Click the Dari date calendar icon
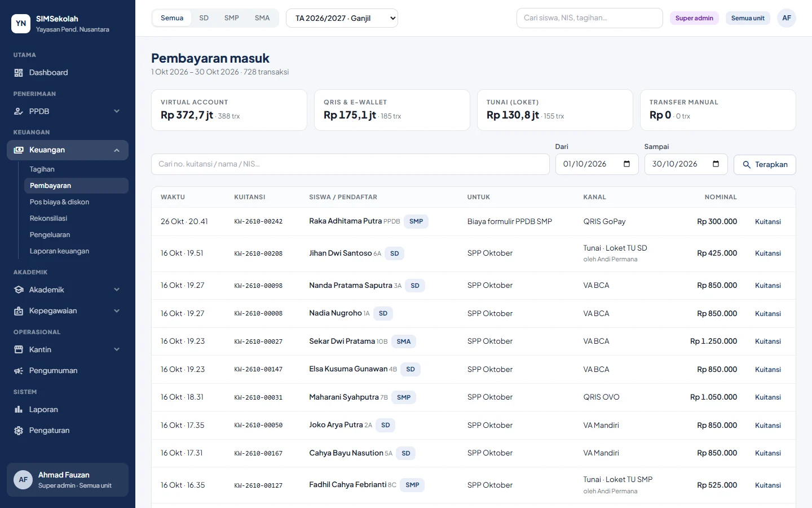 tap(626, 164)
